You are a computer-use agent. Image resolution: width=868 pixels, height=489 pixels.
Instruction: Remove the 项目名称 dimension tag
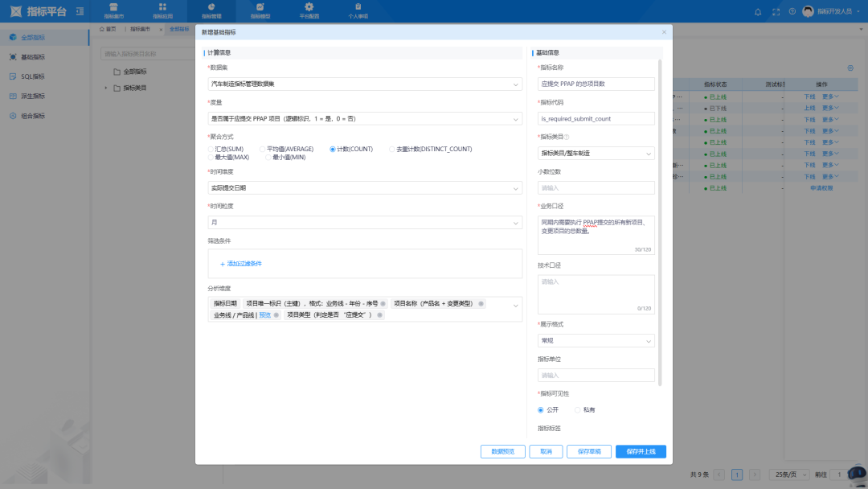tap(481, 303)
